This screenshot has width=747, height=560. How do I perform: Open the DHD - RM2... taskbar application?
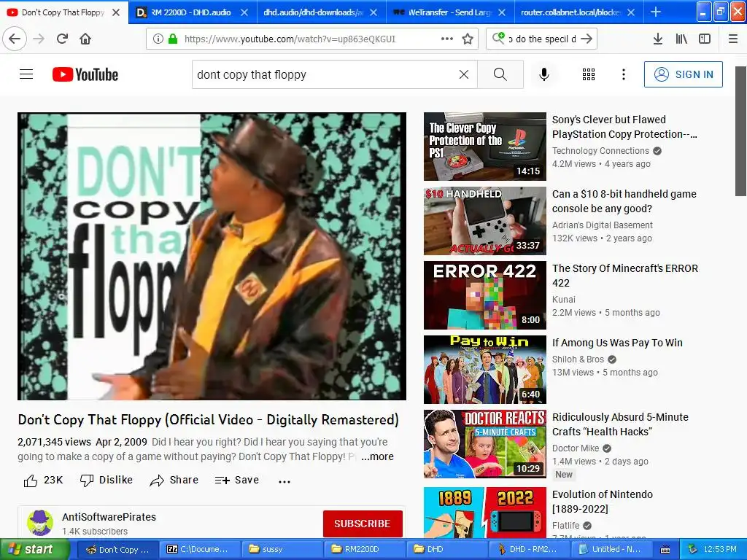pos(530,550)
